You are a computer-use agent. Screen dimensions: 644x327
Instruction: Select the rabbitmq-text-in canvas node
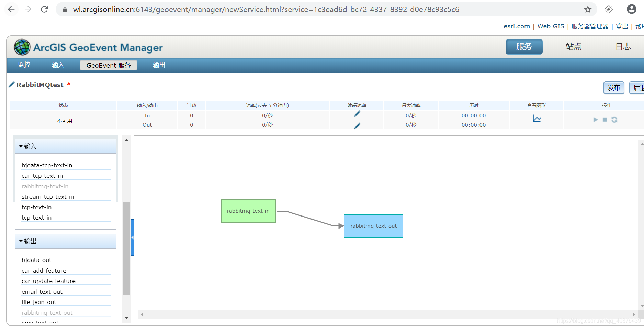click(248, 211)
